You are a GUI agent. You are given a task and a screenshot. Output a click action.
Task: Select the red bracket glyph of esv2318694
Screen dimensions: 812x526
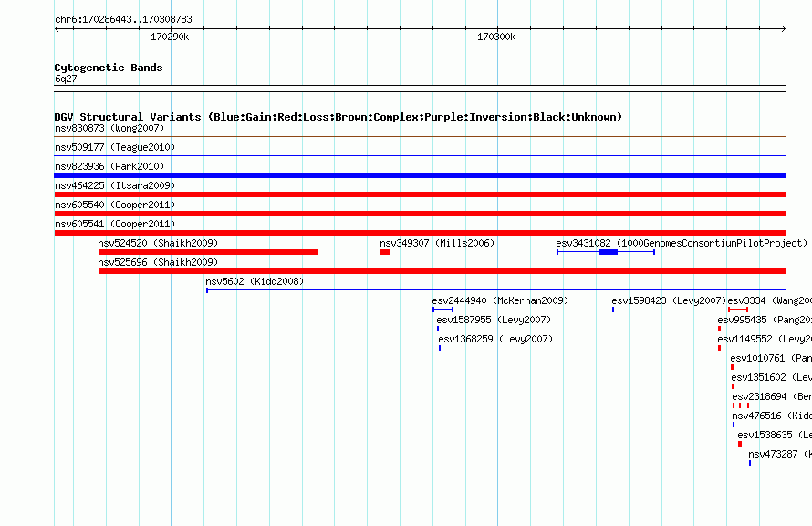point(741,405)
